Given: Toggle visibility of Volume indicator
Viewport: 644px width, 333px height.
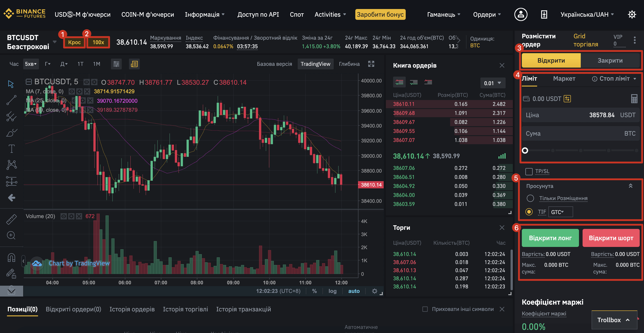Looking at the screenshot, I should 63,216.
